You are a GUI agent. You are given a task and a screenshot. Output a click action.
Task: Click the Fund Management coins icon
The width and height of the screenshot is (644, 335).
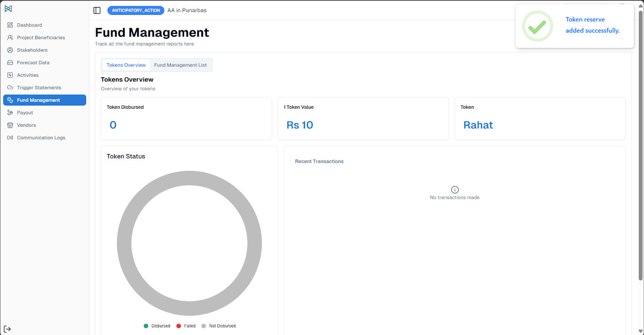pos(10,100)
